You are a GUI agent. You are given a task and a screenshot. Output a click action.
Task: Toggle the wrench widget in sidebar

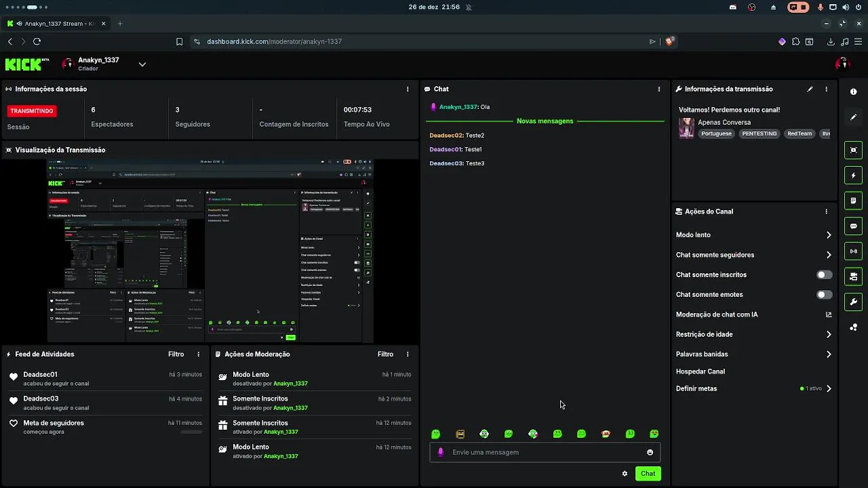point(853,302)
